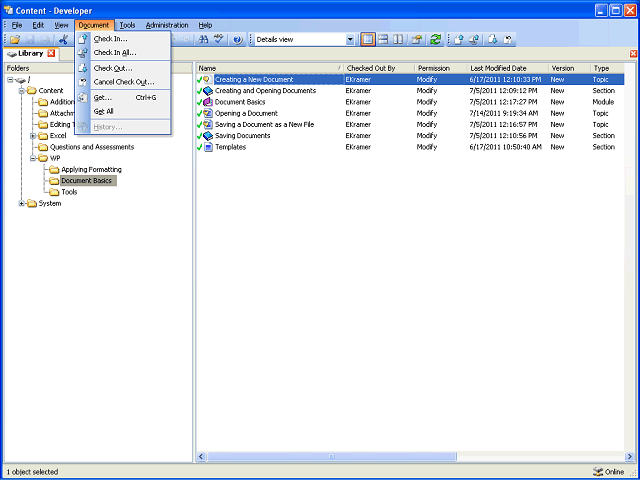The width and height of the screenshot is (640, 480).
Task: Choose Check In All... from the menu
Action: pyautogui.click(x=122, y=53)
